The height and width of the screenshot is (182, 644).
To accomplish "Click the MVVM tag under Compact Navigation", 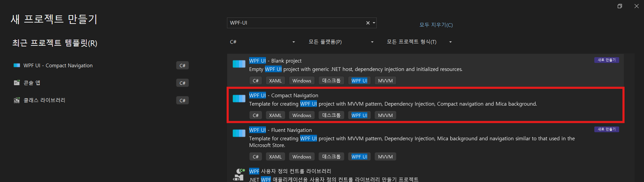I will pyautogui.click(x=385, y=115).
